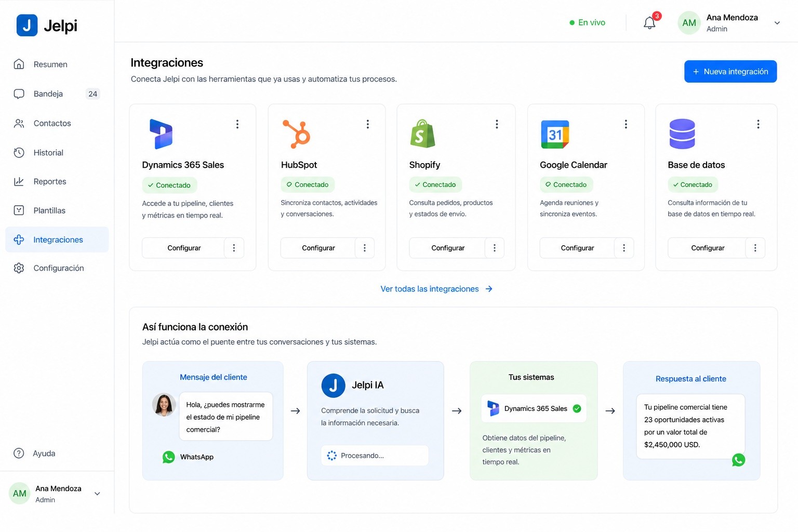Screen dimensions: 798x532
Task: Open more options beside Dynamics 365 Configurar
Action: [234, 248]
